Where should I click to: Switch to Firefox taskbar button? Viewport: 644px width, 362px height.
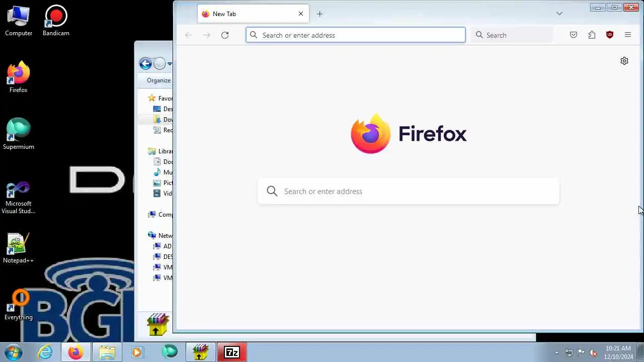[x=76, y=352]
